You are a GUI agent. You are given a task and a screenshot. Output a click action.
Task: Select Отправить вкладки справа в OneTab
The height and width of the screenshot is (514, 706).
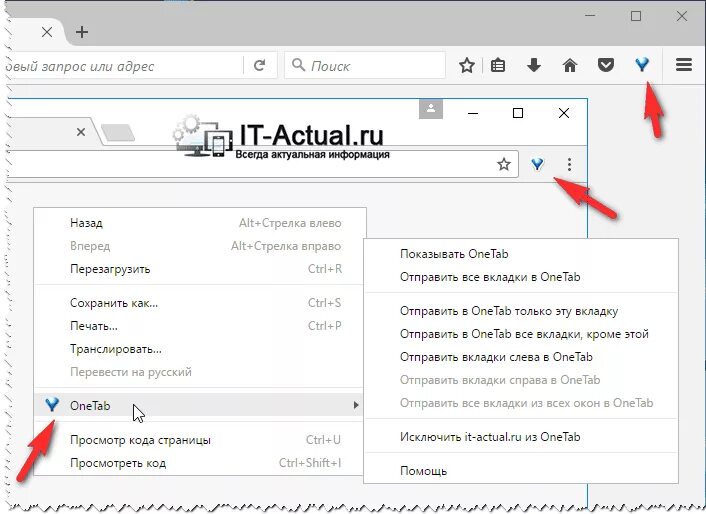pos(521,380)
